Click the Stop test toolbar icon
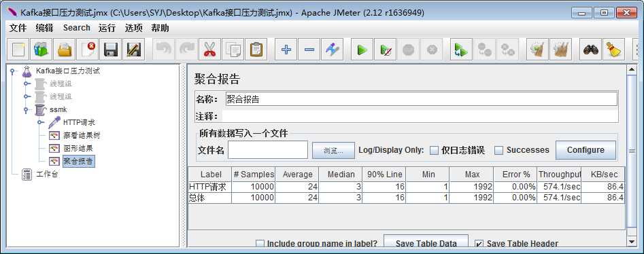Screen dimensions: 644x254 (408, 50)
